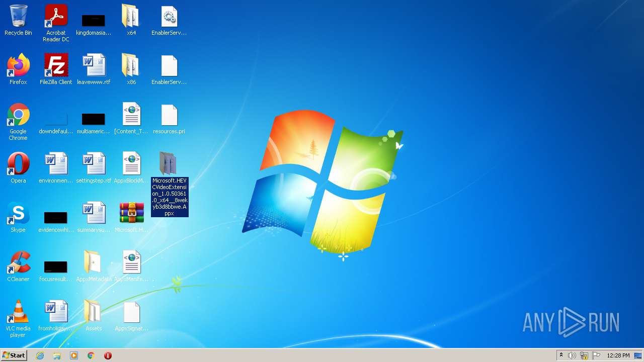Select the Acrobat Reader DC shortcut
This screenshot has width=644, height=362.
point(56,24)
